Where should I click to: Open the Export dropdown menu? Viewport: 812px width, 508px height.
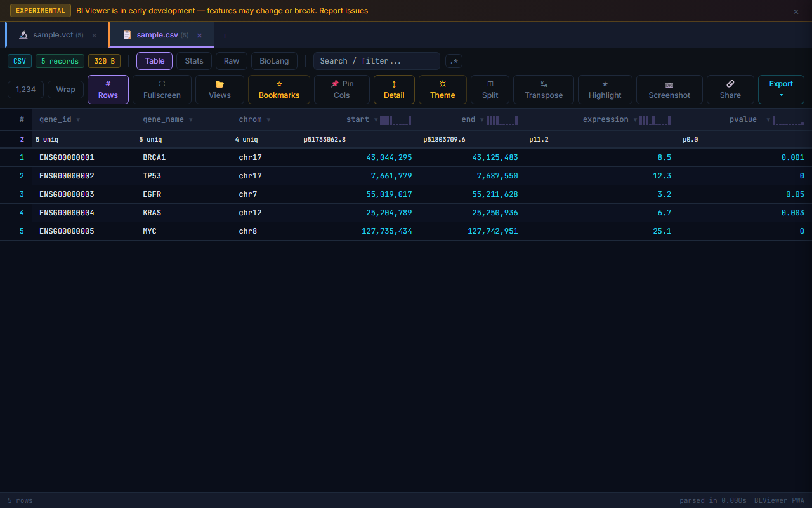[x=781, y=90]
